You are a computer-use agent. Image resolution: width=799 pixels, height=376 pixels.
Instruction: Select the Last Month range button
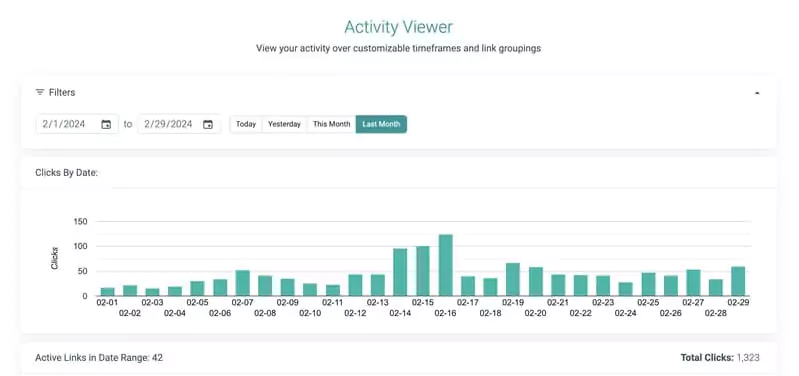(381, 124)
